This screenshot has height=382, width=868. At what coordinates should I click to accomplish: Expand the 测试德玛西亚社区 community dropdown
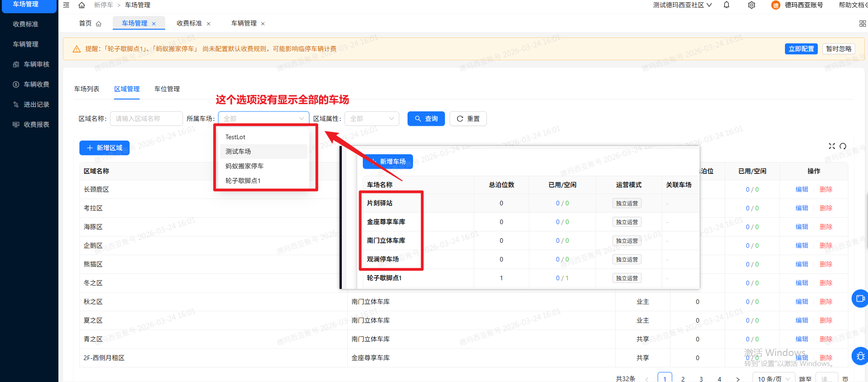pos(682,5)
